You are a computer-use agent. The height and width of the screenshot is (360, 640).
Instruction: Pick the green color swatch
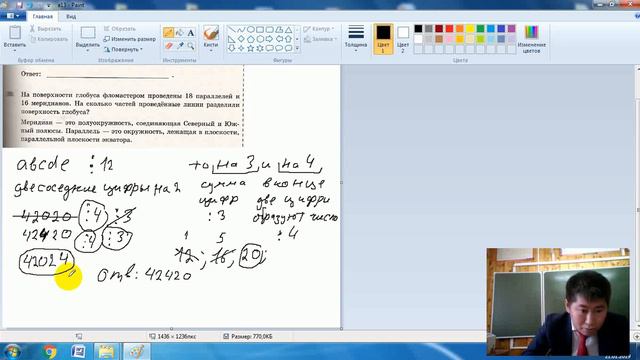(480, 29)
